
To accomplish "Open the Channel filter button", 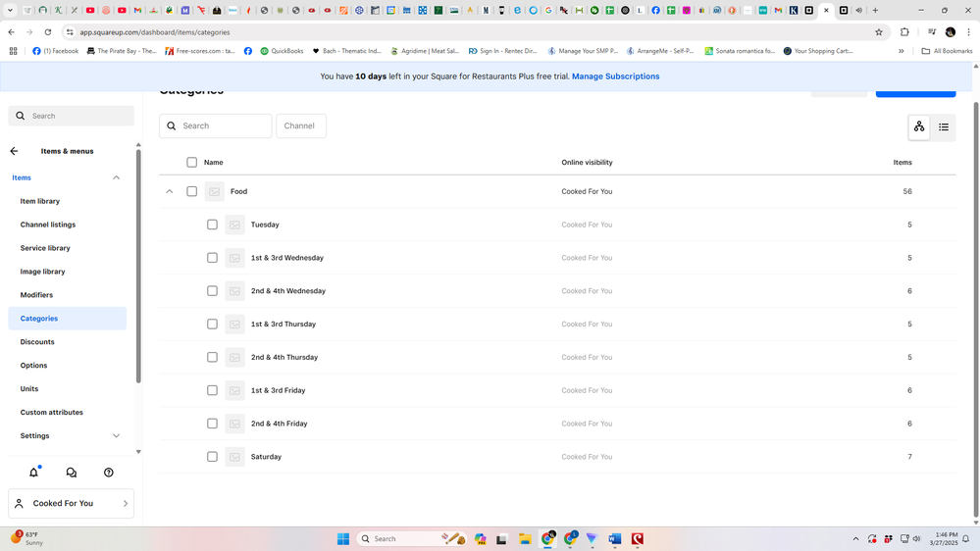I will click(x=300, y=125).
